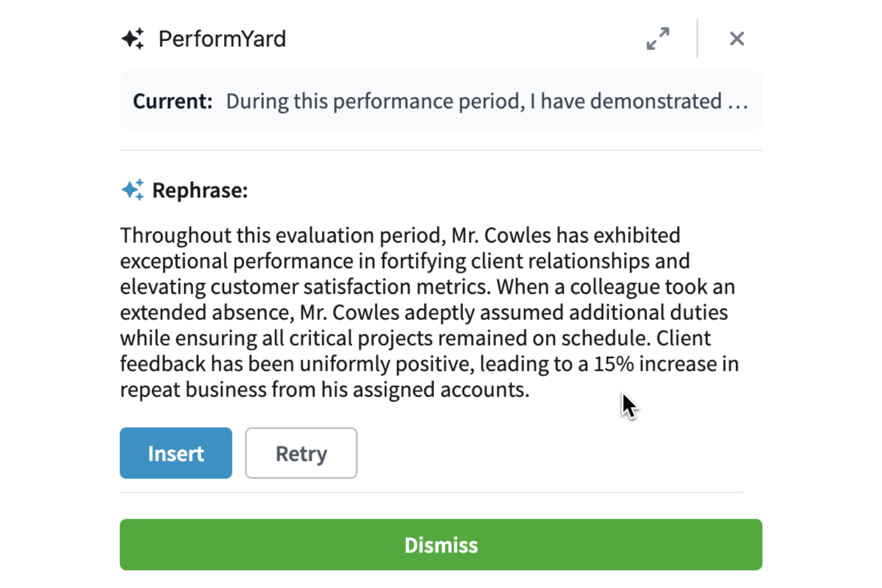Viewport: 882px width, 588px height.
Task: Click the Current text preview box
Action: (440, 101)
